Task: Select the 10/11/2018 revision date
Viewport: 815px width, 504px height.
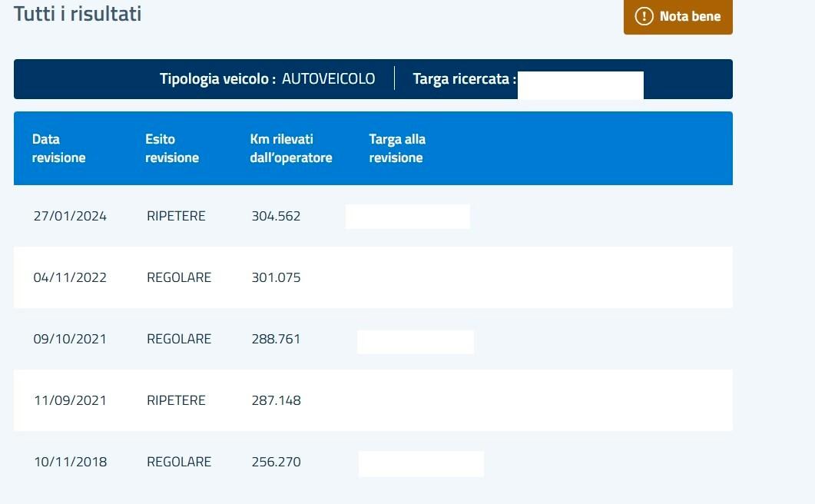Action: coord(70,462)
